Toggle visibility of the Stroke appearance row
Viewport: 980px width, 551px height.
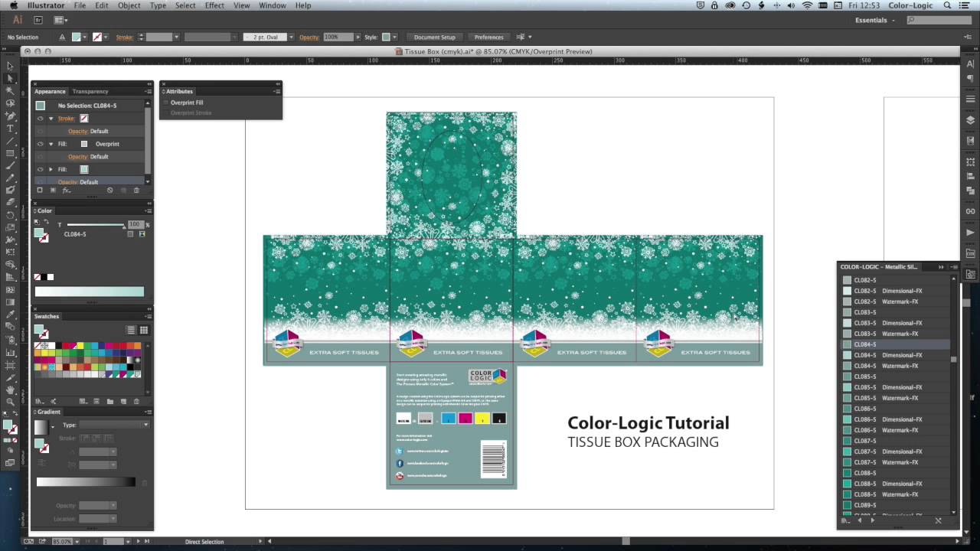[41, 119]
